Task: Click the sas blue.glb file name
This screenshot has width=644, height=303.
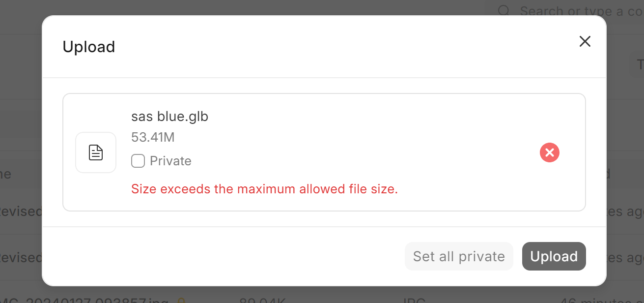Action: [170, 117]
